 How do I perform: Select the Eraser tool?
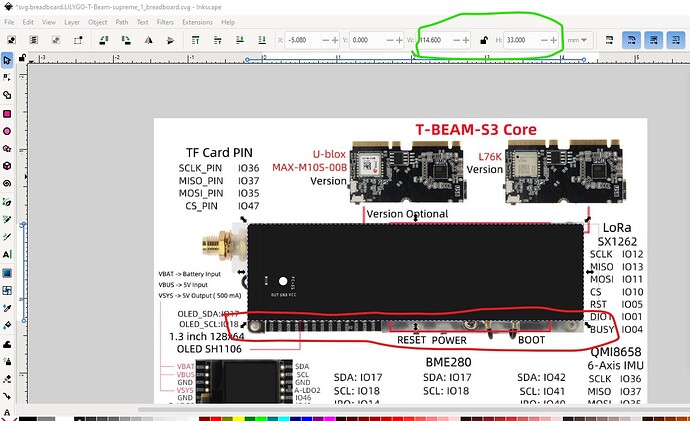7,379
